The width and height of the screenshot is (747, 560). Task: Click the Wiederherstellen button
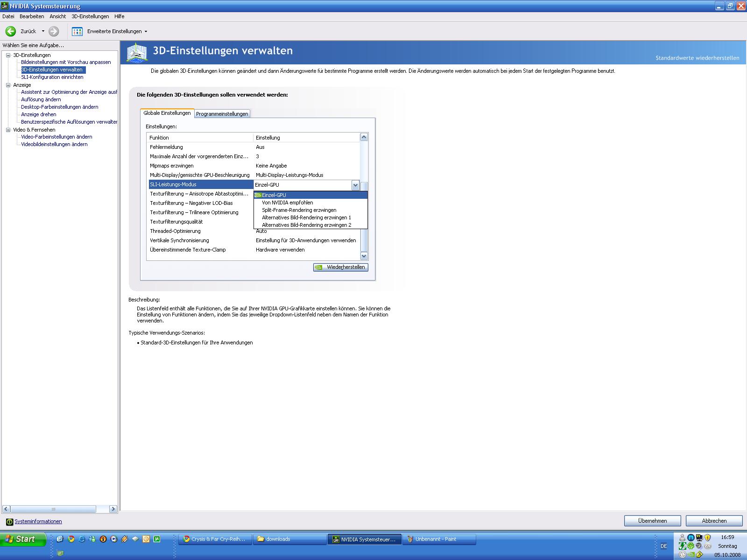point(341,267)
